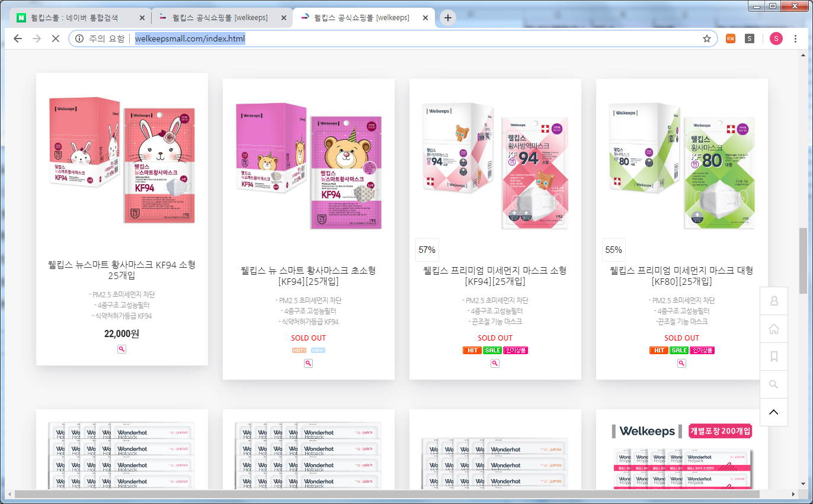Click magnifier icon under 프리미엄 소형 KF94 product
This screenshot has width=813, height=504.
[x=495, y=363]
